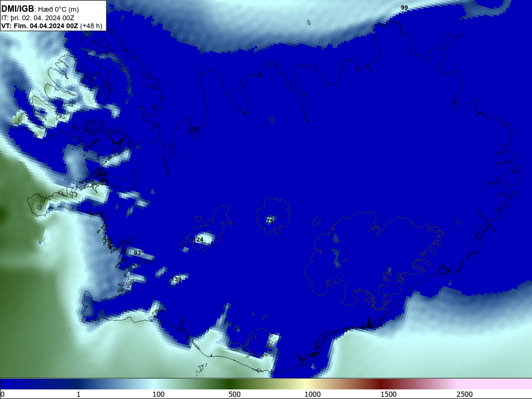Click the 100 tick on the color scale
The image size is (532, 399).
tap(159, 394)
